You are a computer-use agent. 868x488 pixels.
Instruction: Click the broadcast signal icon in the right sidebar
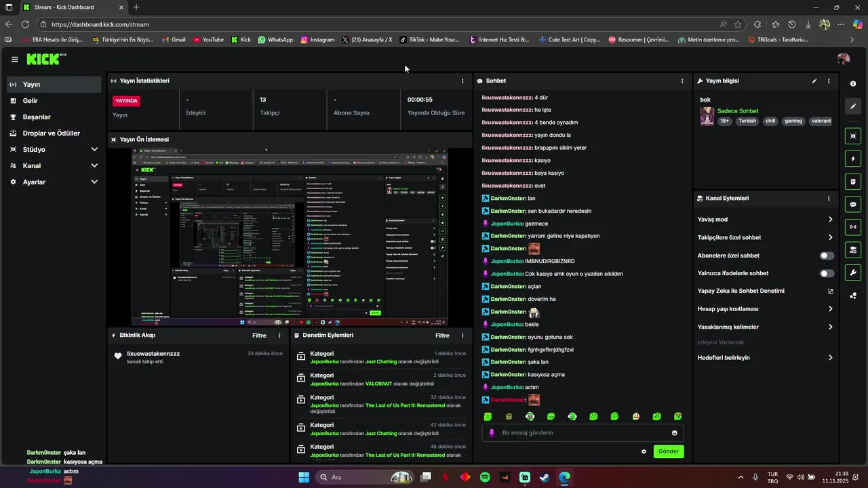pos(853,227)
